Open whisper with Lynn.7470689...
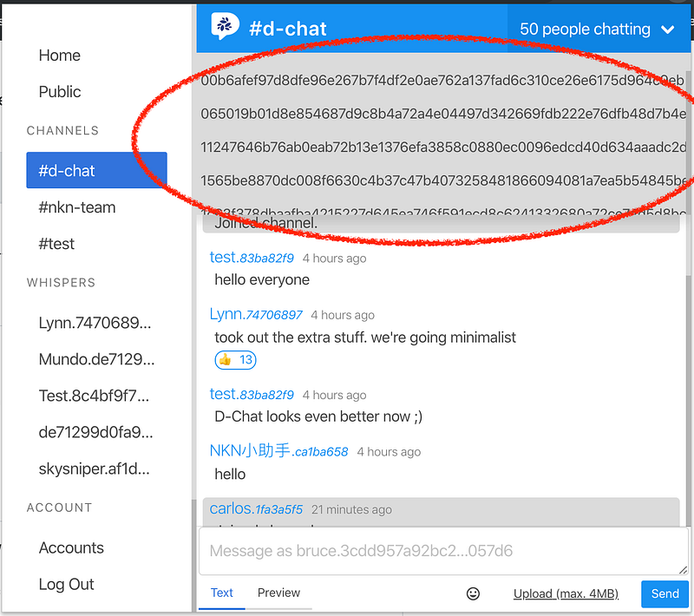 coord(95,323)
